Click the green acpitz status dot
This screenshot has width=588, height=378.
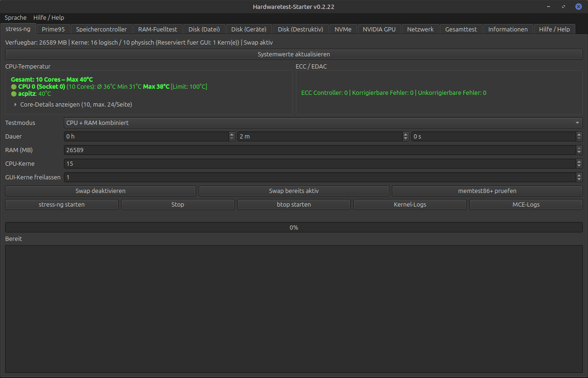pyautogui.click(x=14, y=94)
